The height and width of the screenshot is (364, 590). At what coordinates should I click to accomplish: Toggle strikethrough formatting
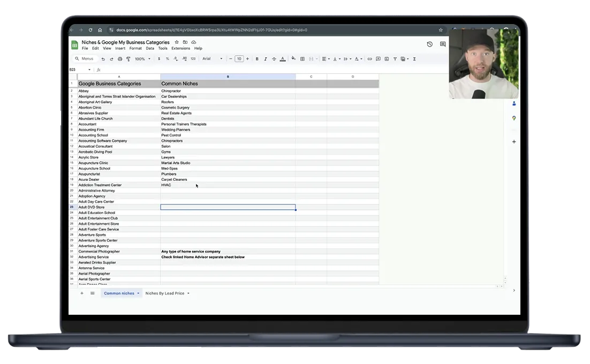click(x=274, y=59)
